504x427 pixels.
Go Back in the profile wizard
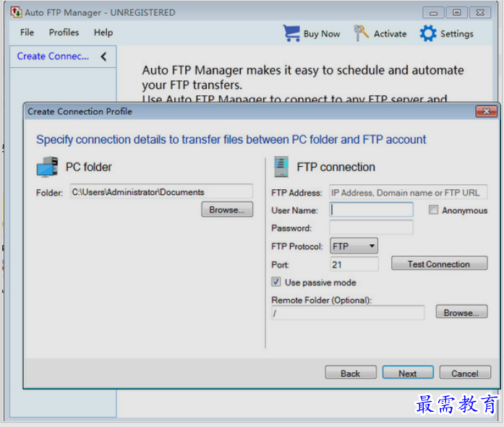tap(351, 373)
